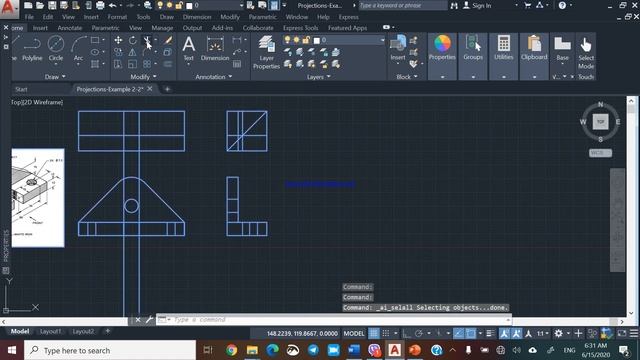Switch to the Annotate ribbon tab
The width and height of the screenshot is (640, 360).
[x=70, y=28]
